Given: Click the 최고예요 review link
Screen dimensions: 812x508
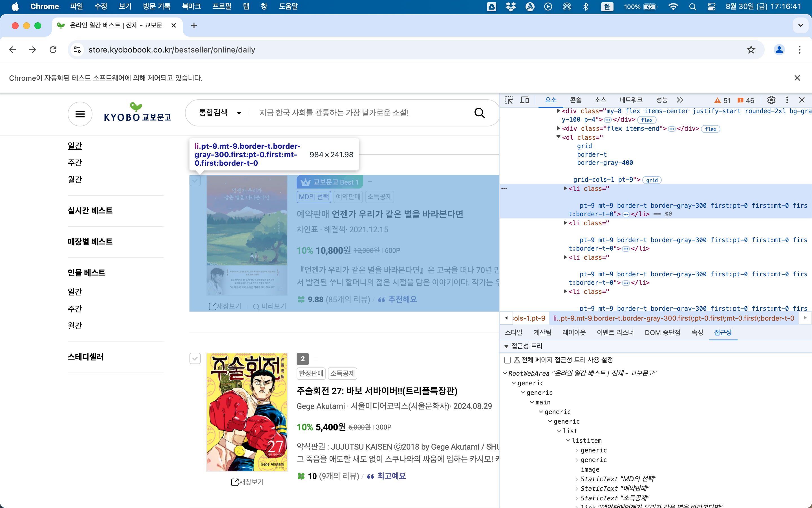Looking at the screenshot, I should pyautogui.click(x=391, y=476).
